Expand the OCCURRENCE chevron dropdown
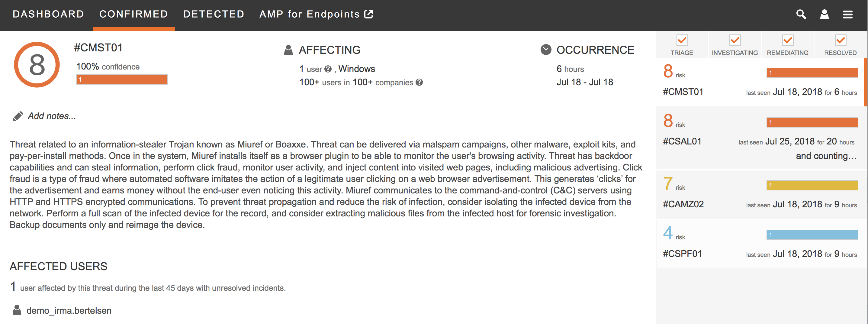868x324 pixels. 546,50
